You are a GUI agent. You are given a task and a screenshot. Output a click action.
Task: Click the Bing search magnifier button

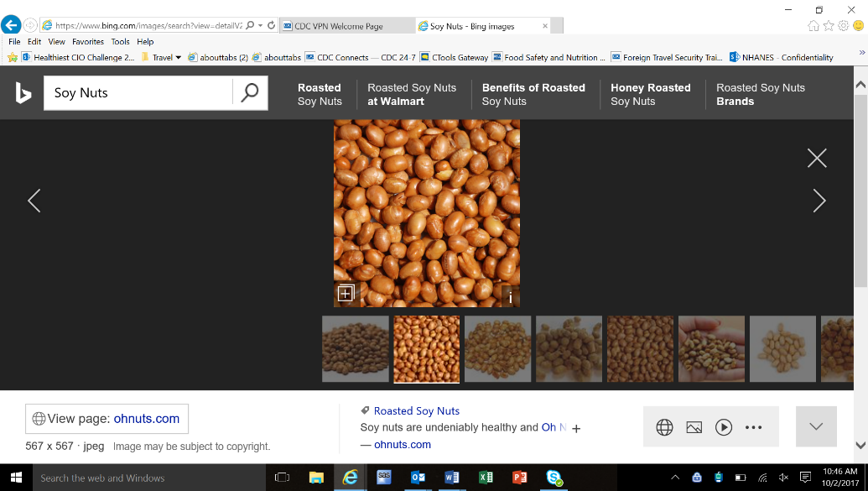click(x=250, y=92)
